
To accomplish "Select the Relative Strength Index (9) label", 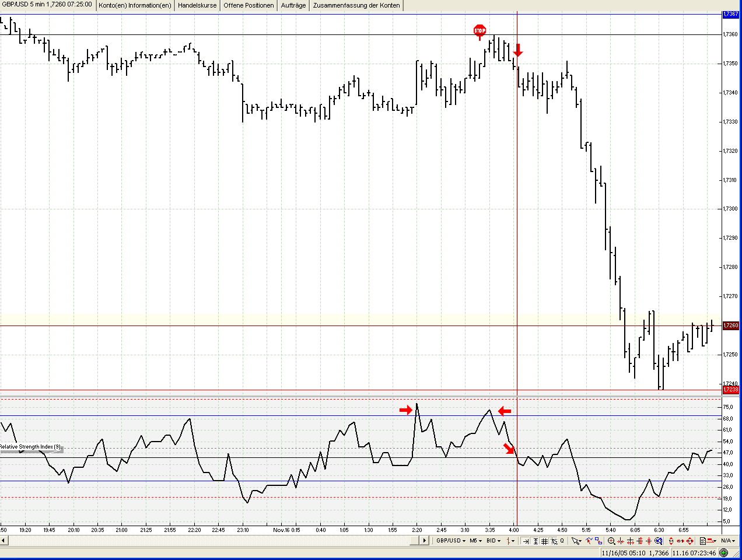I will pos(30,447).
